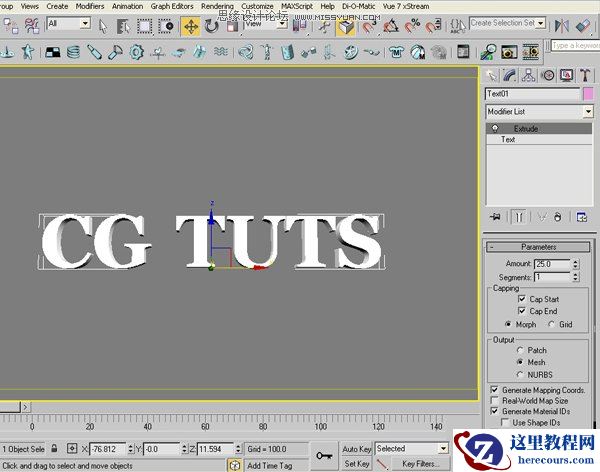Image resolution: width=600 pixels, height=472 pixels.
Task: Click the Amount spinner arrows
Action: point(576,264)
